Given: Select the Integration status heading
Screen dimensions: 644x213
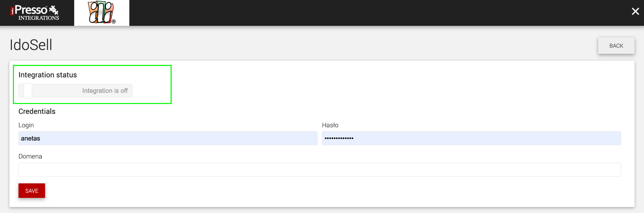Looking at the screenshot, I should point(47,75).
